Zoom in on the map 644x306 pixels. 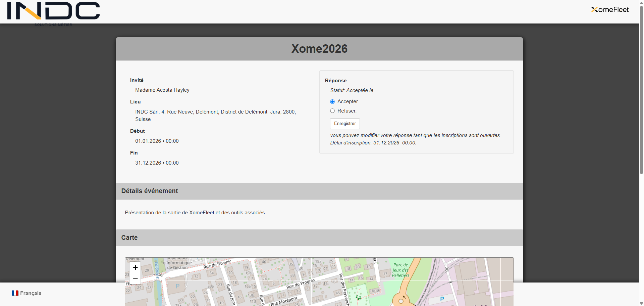[x=135, y=267]
